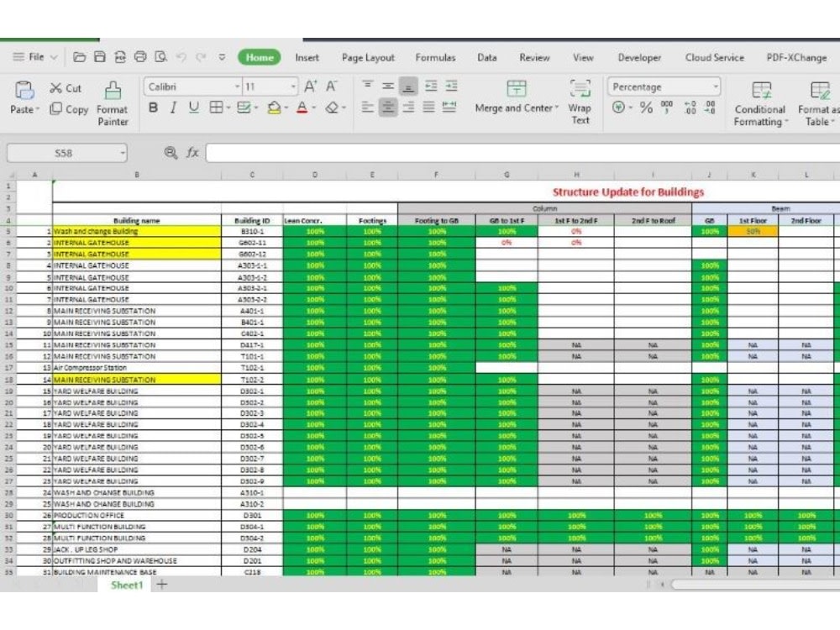Open the Developer ribbon tab
840x630 pixels.
click(x=639, y=58)
